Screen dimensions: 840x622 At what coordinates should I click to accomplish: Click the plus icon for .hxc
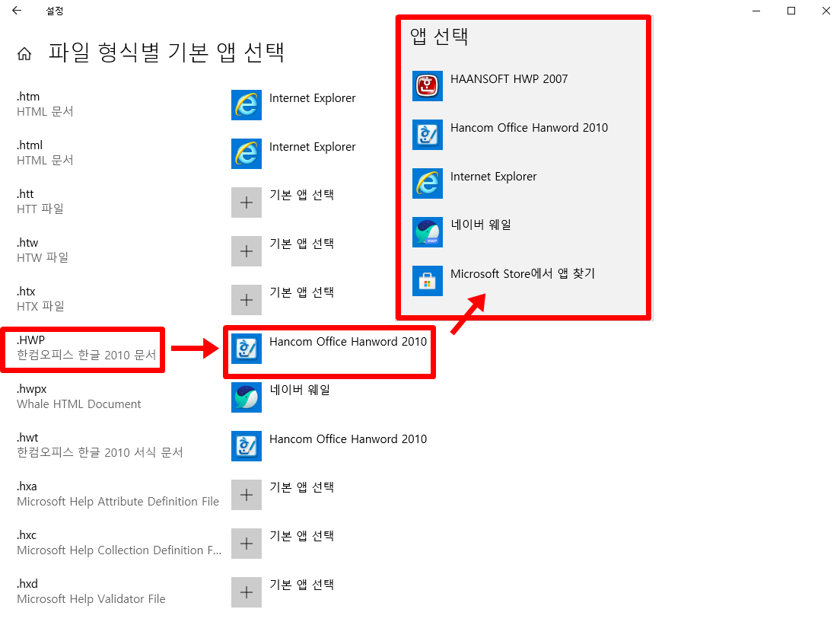click(x=247, y=544)
